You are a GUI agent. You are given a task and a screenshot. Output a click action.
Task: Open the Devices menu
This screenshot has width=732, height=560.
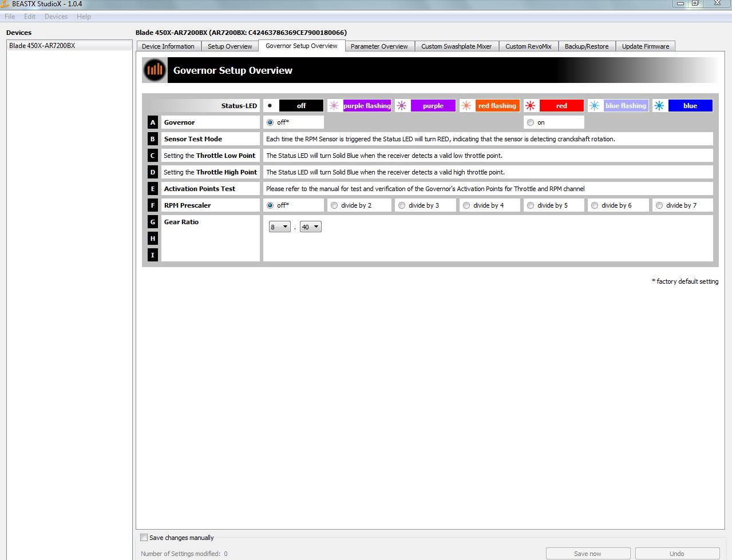56,17
